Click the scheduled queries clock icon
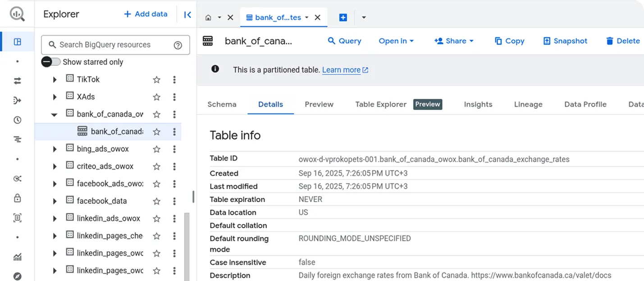Image resolution: width=644 pixels, height=281 pixels. click(x=18, y=120)
